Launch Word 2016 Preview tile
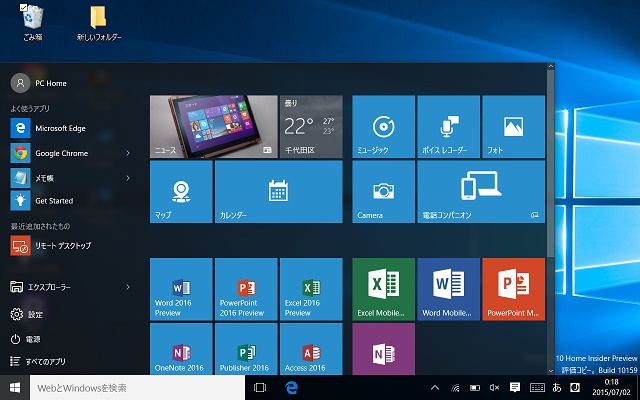Viewport: 640px width, 400px height. (181, 289)
